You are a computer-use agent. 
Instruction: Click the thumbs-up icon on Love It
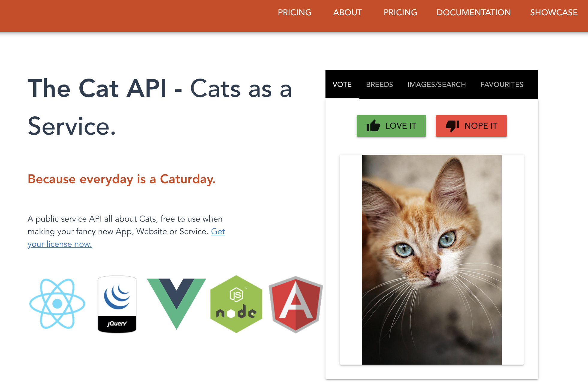373,126
